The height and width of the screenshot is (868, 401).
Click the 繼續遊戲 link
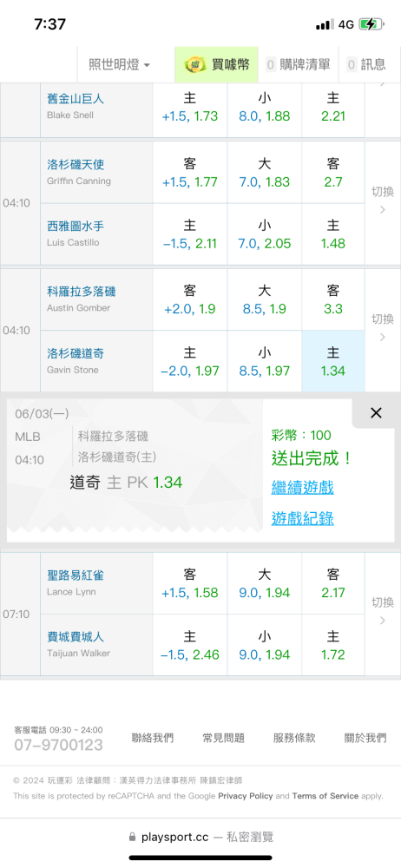pos(302,488)
